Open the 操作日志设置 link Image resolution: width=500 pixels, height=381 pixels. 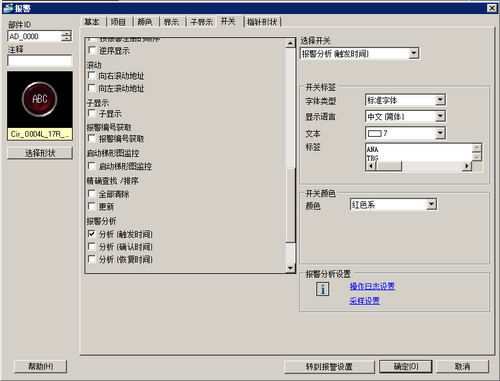tap(372, 286)
